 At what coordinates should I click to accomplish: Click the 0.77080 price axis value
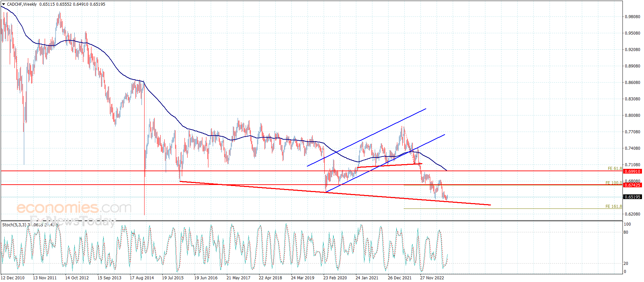tap(632, 132)
